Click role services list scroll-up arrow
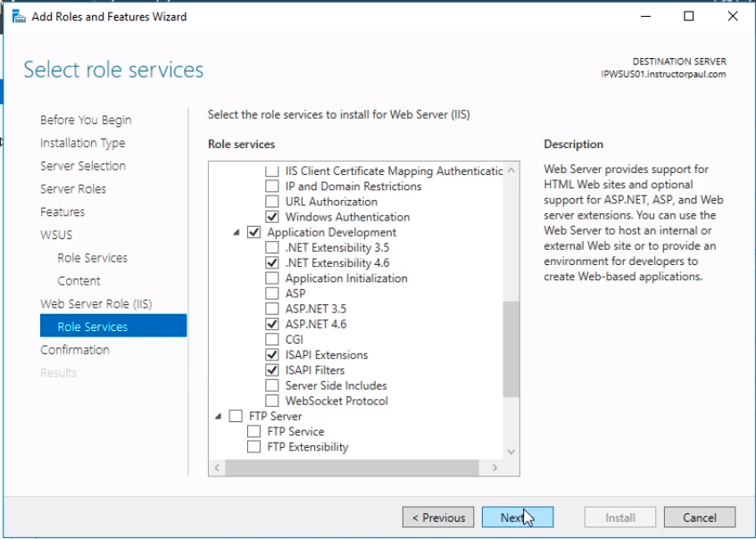756x539 pixels. (x=511, y=170)
